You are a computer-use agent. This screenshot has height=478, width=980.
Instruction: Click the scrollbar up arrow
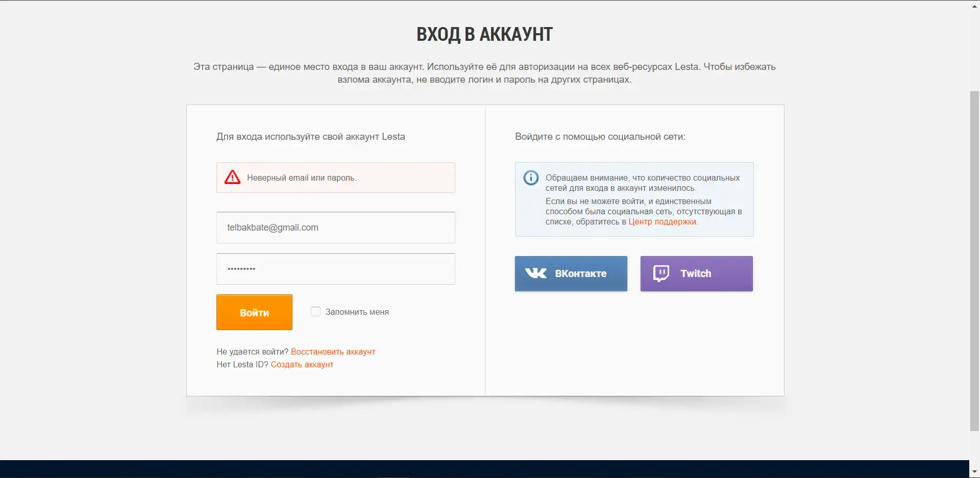[974, 6]
